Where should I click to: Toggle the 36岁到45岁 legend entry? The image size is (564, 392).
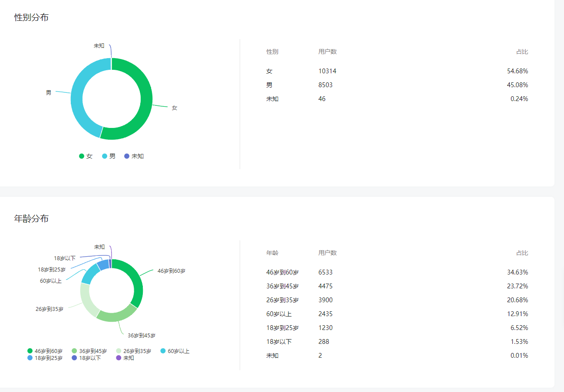[89, 351]
